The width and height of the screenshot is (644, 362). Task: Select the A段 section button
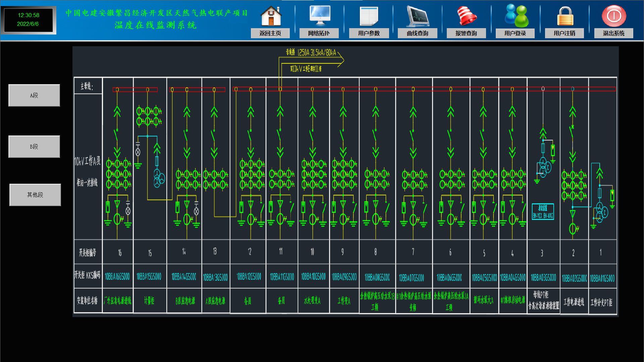(x=34, y=95)
